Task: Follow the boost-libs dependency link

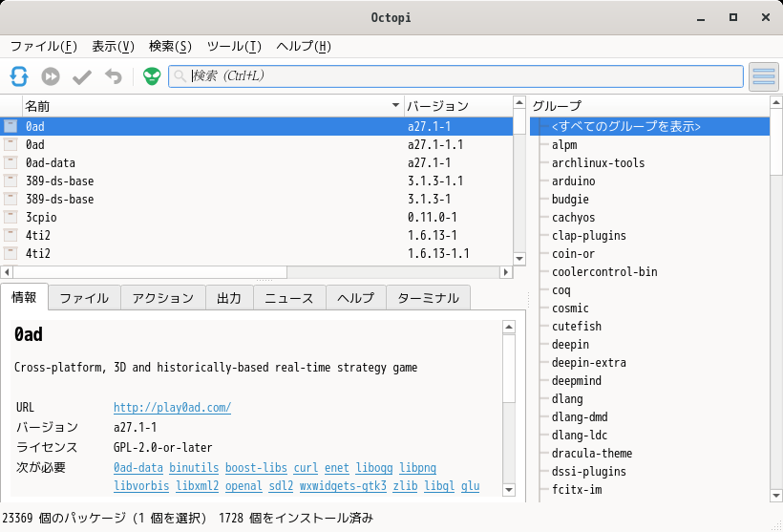Action: (x=256, y=468)
